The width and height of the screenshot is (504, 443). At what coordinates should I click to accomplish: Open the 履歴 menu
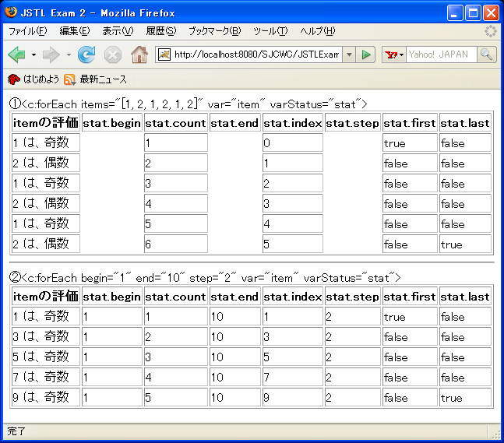point(160,31)
